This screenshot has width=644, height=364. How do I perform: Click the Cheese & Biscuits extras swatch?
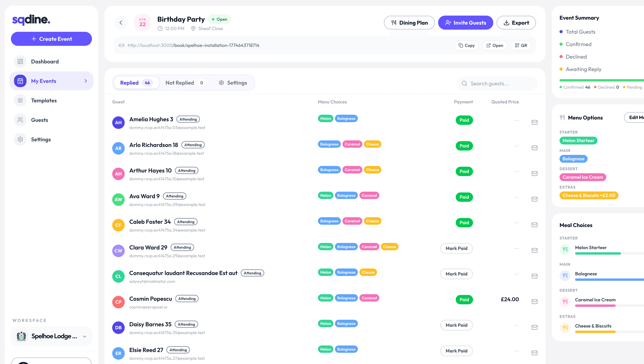[x=588, y=195]
